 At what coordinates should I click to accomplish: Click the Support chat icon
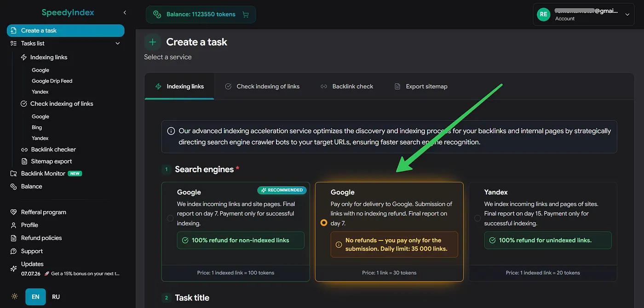tap(13, 251)
